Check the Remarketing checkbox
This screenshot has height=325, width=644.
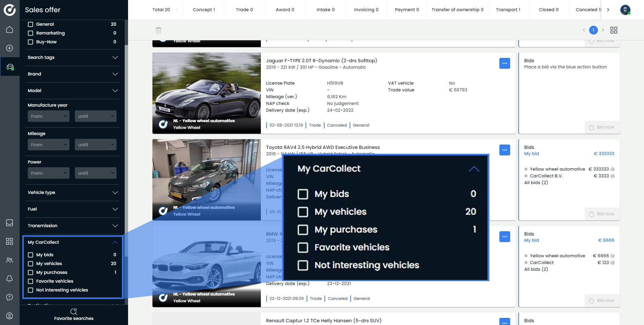point(30,33)
